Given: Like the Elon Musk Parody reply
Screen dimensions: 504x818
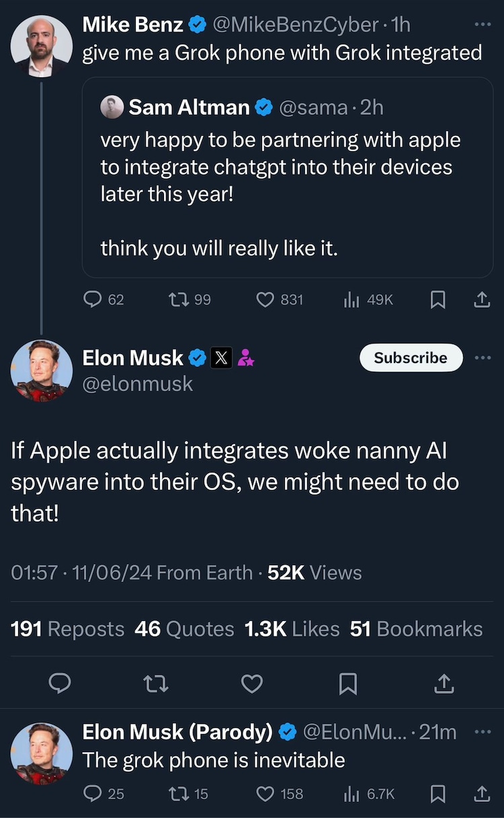Looking at the screenshot, I should [265, 794].
